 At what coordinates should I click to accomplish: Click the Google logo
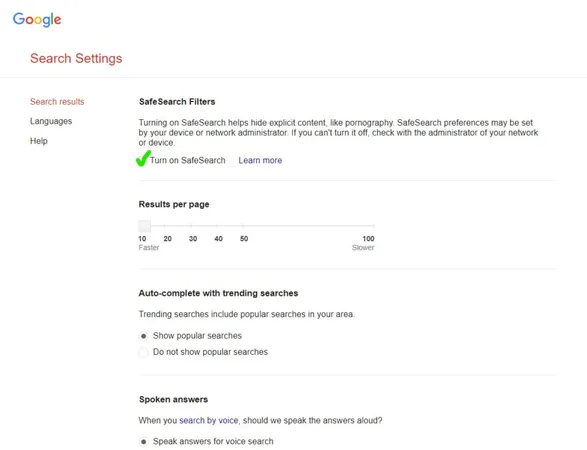(x=37, y=19)
